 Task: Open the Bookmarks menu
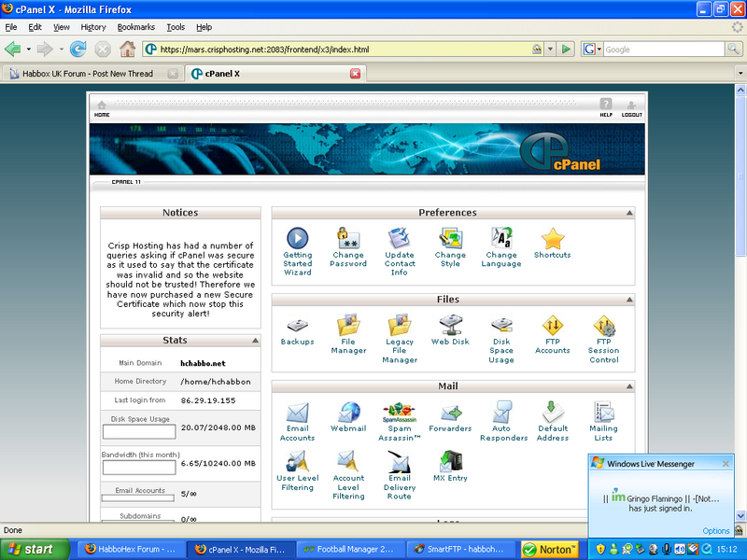click(135, 27)
